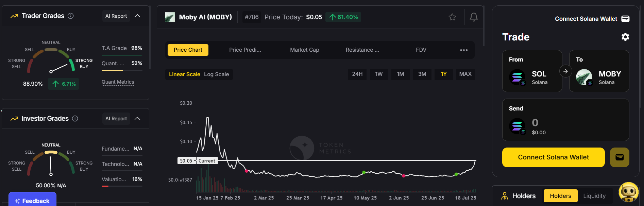Click the Trader Grades gauge needle
This screenshot has width=644, height=206.
click(x=59, y=68)
